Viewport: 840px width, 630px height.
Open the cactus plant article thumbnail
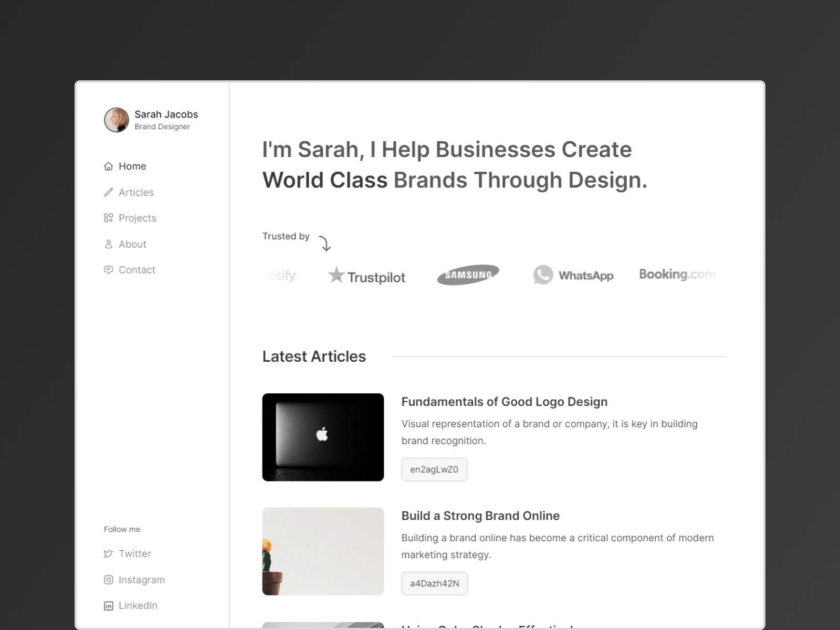coord(323,551)
